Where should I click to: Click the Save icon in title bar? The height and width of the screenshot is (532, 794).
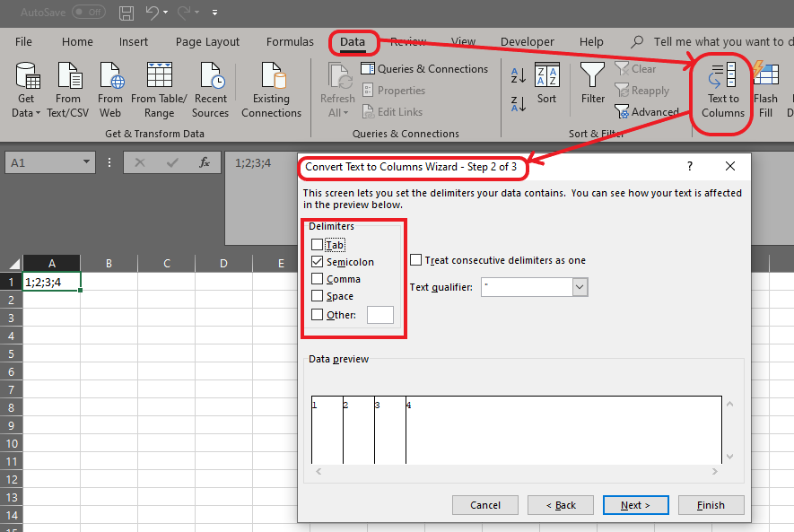(127, 13)
